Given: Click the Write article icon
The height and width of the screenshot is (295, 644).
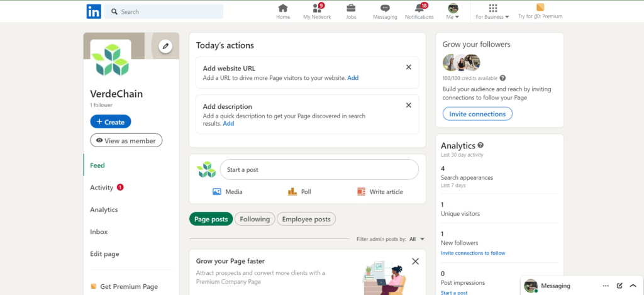Looking at the screenshot, I should tap(362, 191).
